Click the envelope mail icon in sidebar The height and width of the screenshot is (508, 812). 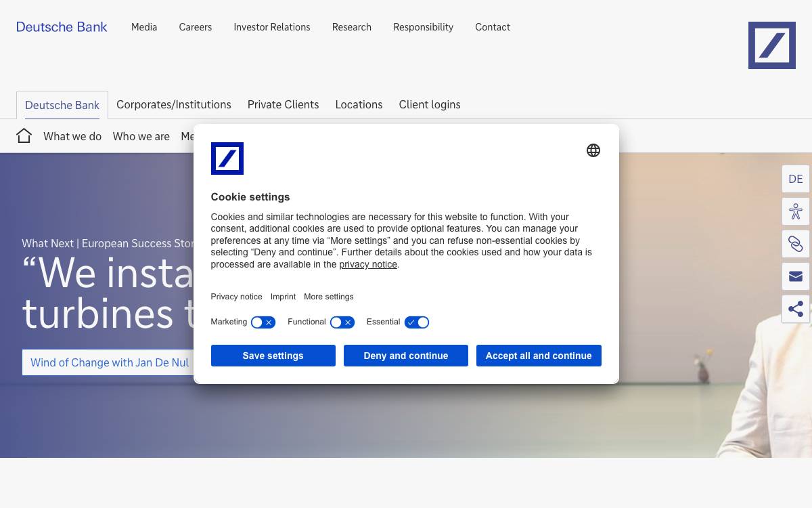tap(796, 276)
